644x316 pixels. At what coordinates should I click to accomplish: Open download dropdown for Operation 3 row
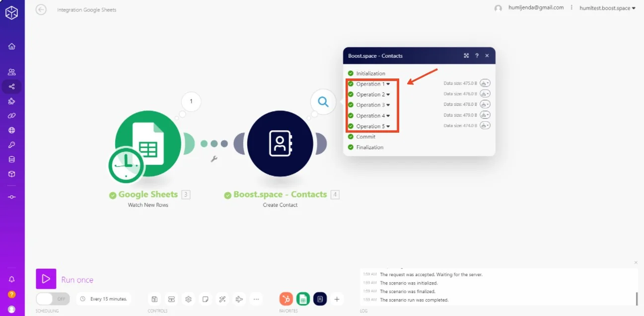click(x=485, y=104)
